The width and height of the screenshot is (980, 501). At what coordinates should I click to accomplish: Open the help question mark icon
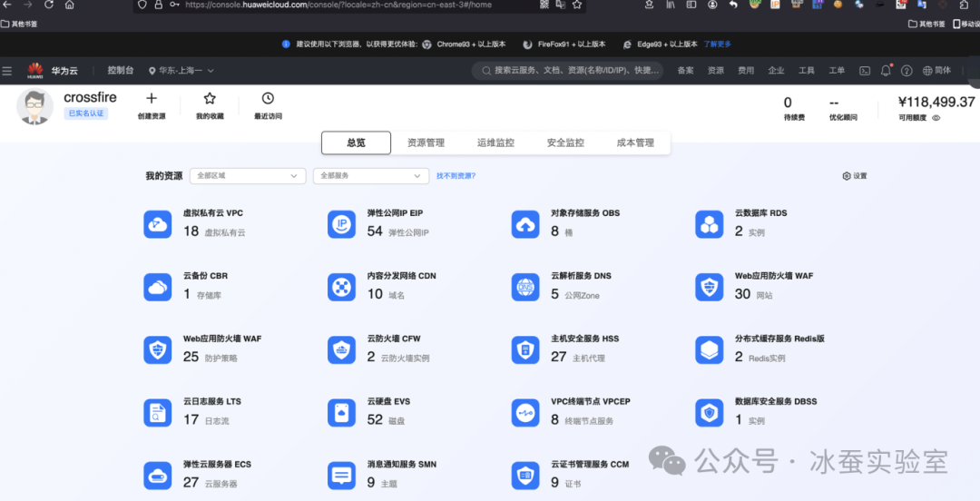point(906,71)
